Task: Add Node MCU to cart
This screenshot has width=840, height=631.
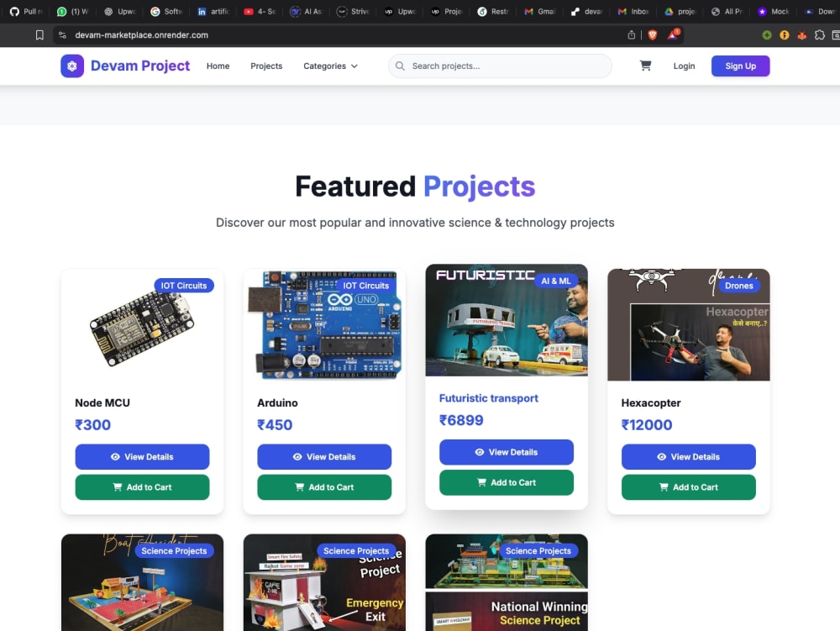Action: (142, 487)
